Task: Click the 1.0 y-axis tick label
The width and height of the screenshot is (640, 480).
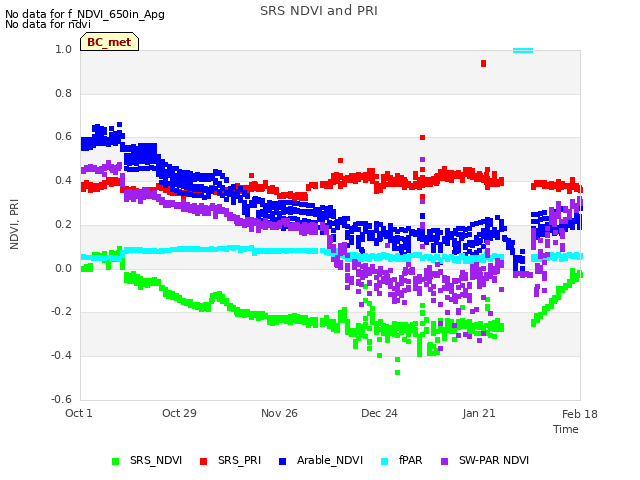Action: coord(63,49)
